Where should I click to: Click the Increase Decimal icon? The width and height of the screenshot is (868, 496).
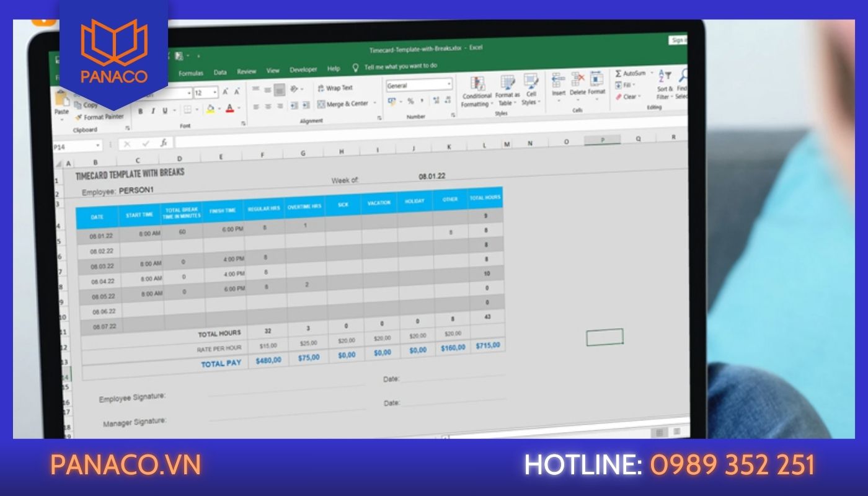(436, 100)
